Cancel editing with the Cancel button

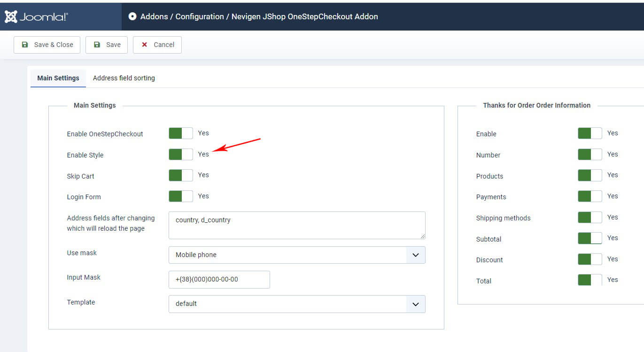[x=157, y=45]
